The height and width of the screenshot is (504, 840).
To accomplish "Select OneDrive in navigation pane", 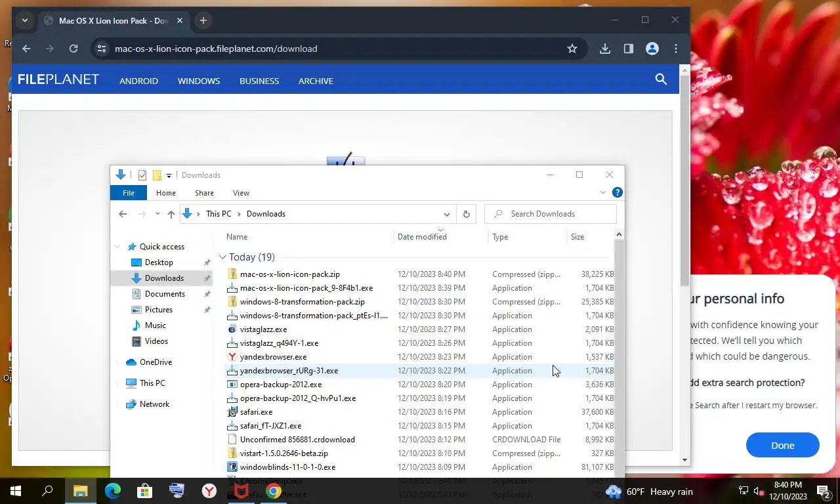I will pos(156,362).
